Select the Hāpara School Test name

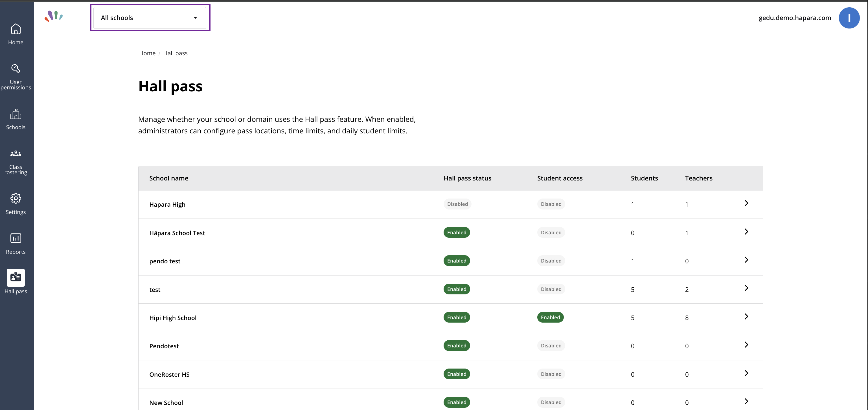pyautogui.click(x=177, y=233)
